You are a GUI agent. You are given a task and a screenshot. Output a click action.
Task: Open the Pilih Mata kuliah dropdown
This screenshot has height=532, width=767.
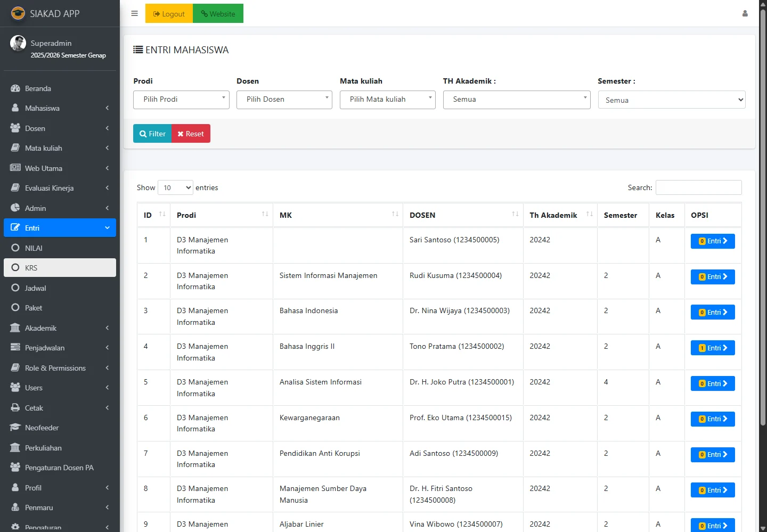[x=387, y=100]
